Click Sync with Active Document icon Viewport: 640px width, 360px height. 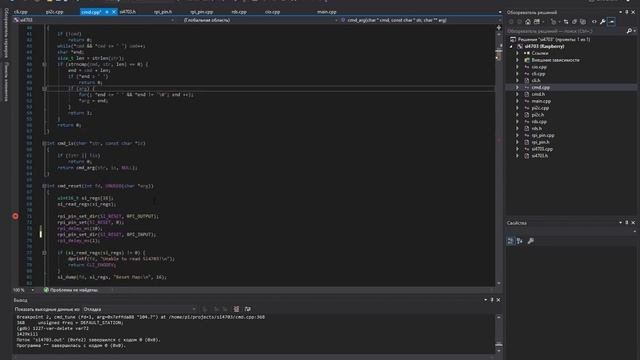[x=566, y=22]
